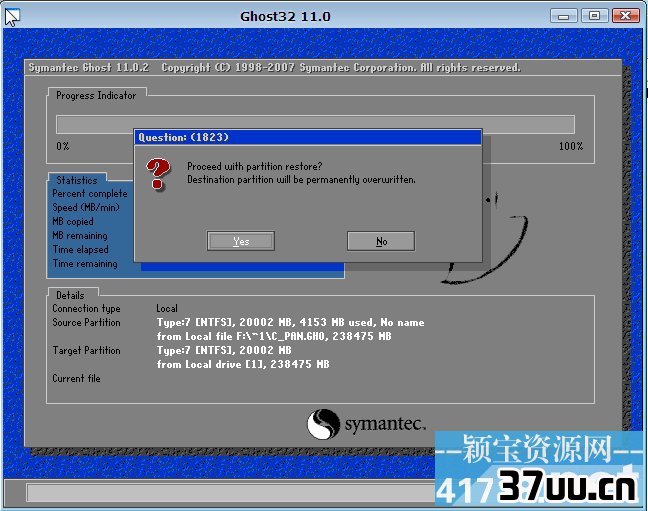
Task: Click the Symantec logo at bottom
Action: point(366,424)
